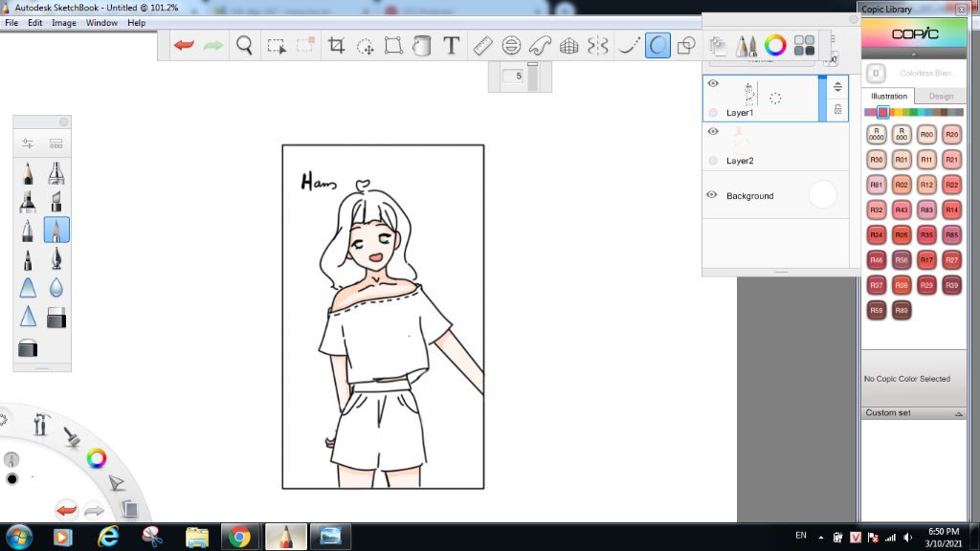
Task: Click the undo arrow in the lagoon
Action: pyautogui.click(x=66, y=510)
